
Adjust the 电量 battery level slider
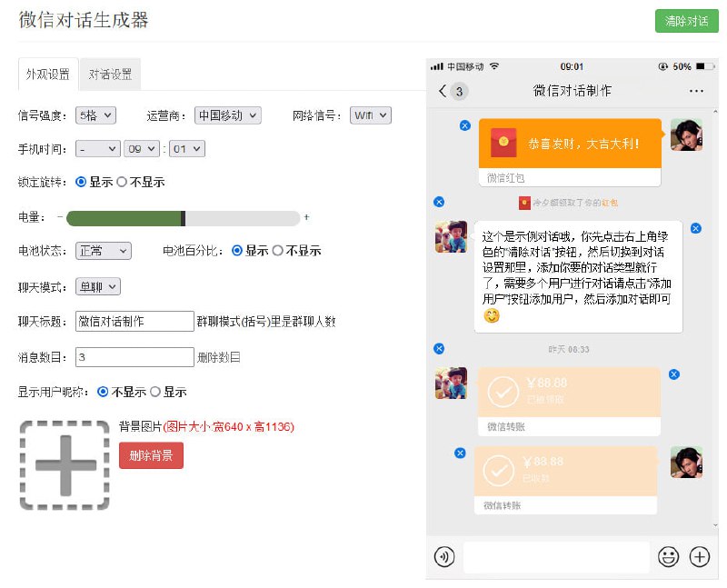184,217
